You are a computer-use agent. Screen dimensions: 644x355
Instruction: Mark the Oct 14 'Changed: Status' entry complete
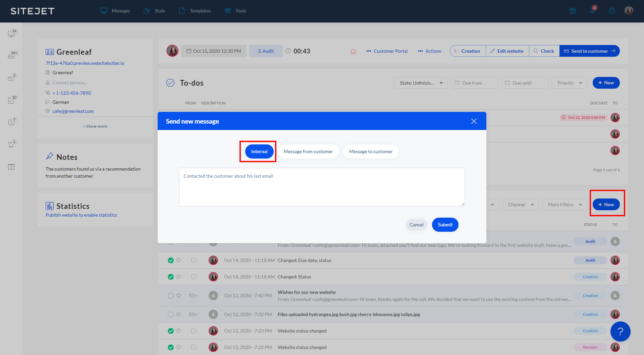pyautogui.click(x=171, y=276)
